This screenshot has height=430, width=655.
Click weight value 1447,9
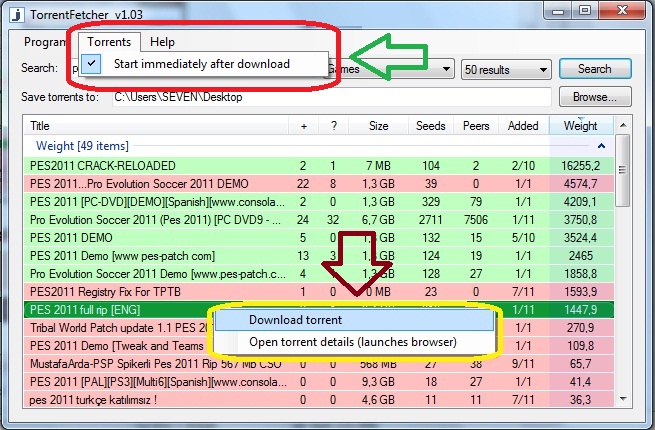click(581, 310)
